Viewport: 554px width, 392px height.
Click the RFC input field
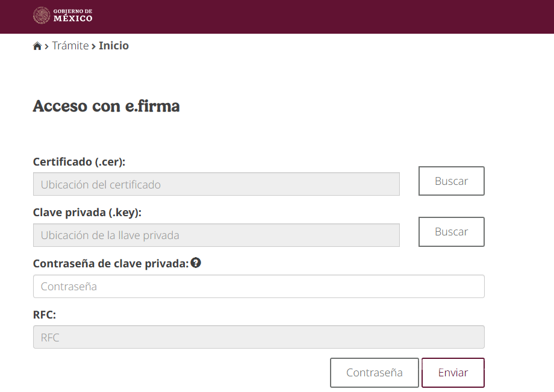tap(258, 337)
